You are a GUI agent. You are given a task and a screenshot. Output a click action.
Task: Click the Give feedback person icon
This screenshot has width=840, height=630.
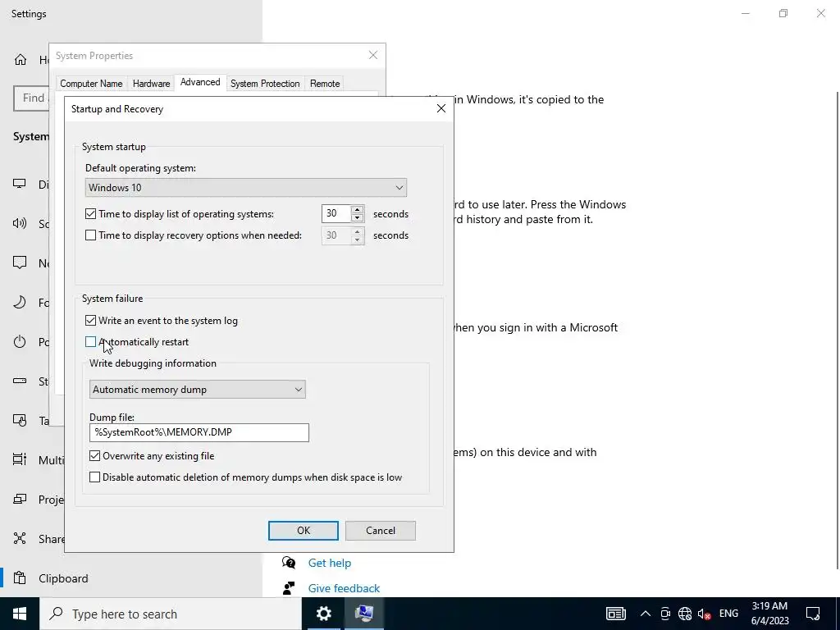click(289, 588)
